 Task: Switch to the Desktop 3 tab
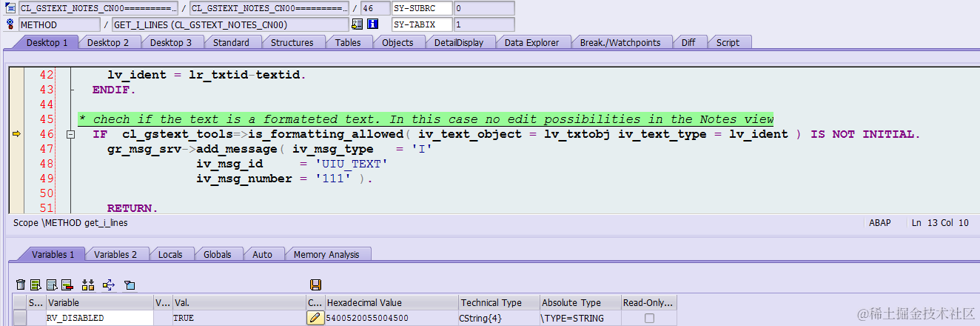pos(171,42)
